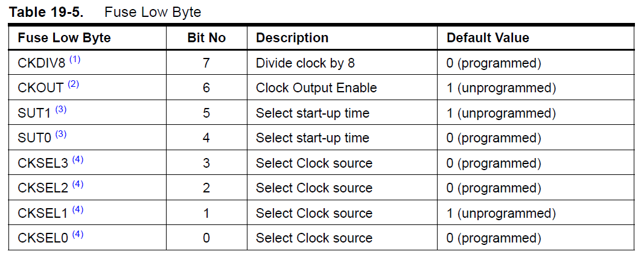The height and width of the screenshot is (260, 644).
Task: Click footnote 2 link next to CKOUT
Action: tap(73, 84)
